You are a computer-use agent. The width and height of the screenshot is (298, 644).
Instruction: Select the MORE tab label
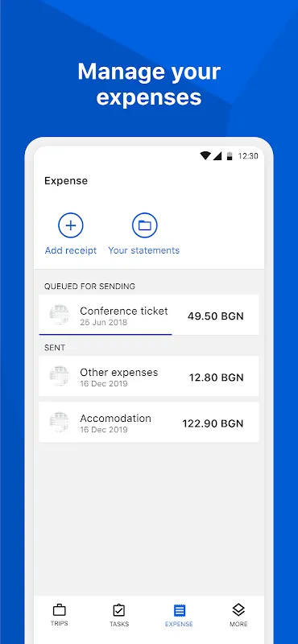pos(238,624)
